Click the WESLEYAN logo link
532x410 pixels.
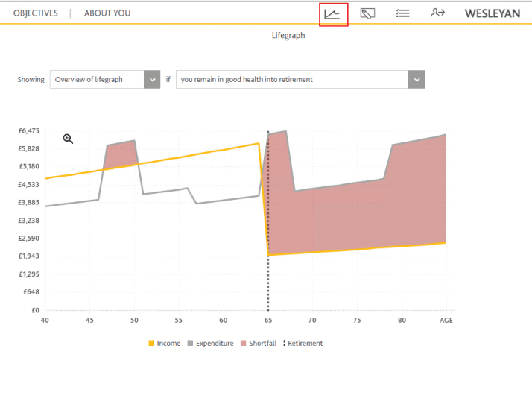[x=493, y=13]
